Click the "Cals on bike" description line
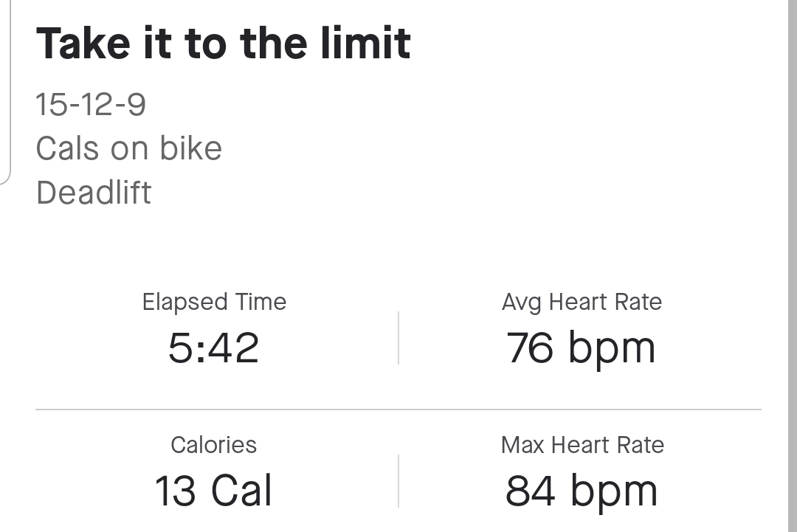This screenshot has height=532, width=797. pos(128,148)
